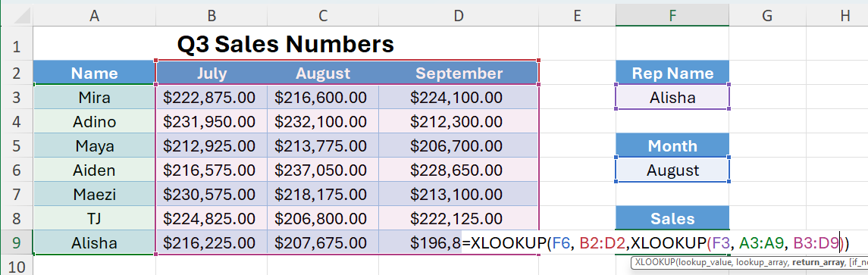Select row 4 header

click(16, 121)
